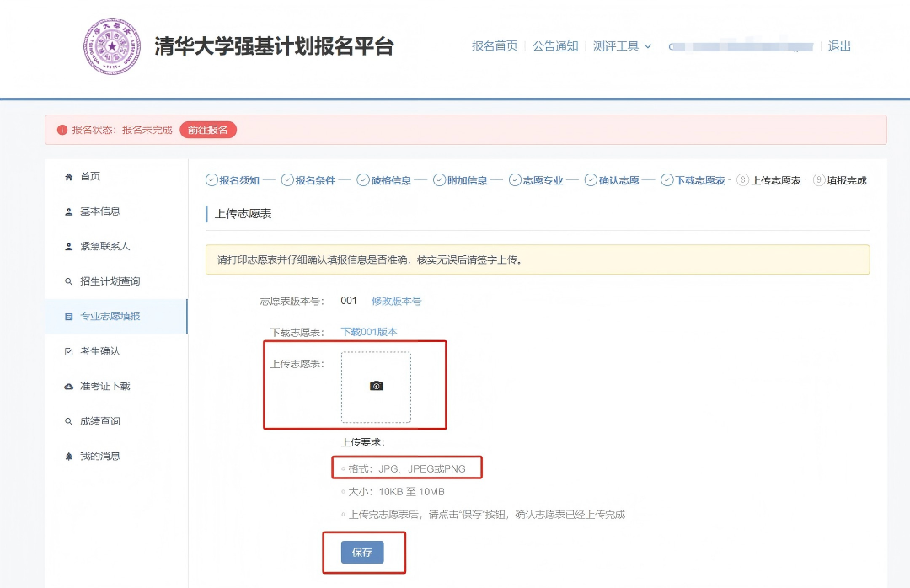Click the 考生确认 checklist icon
The image size is (910, 588).
[x=71, y=351]
